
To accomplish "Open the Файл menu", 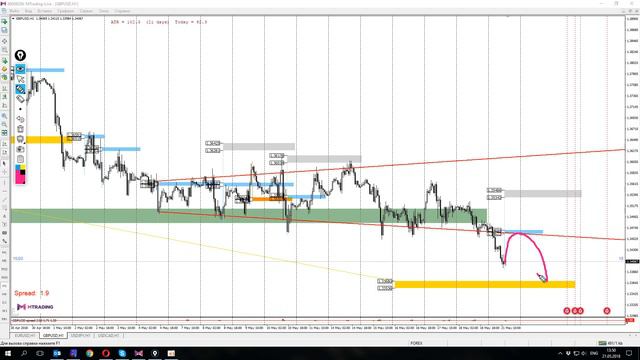I will (14, 11).
